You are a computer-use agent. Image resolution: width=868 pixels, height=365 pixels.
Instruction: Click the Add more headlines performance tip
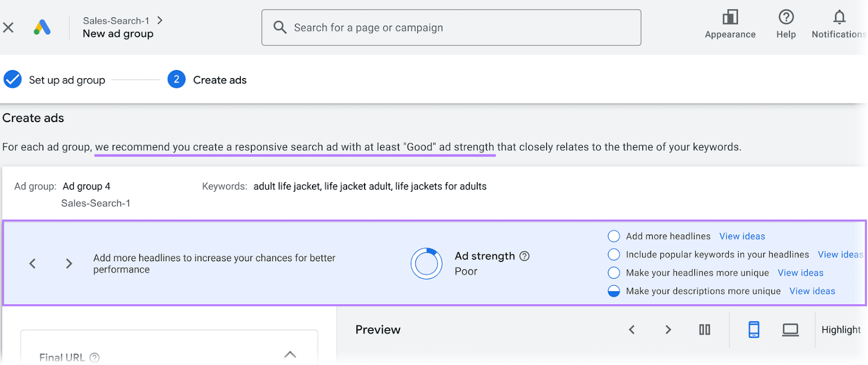coord(214,264)
